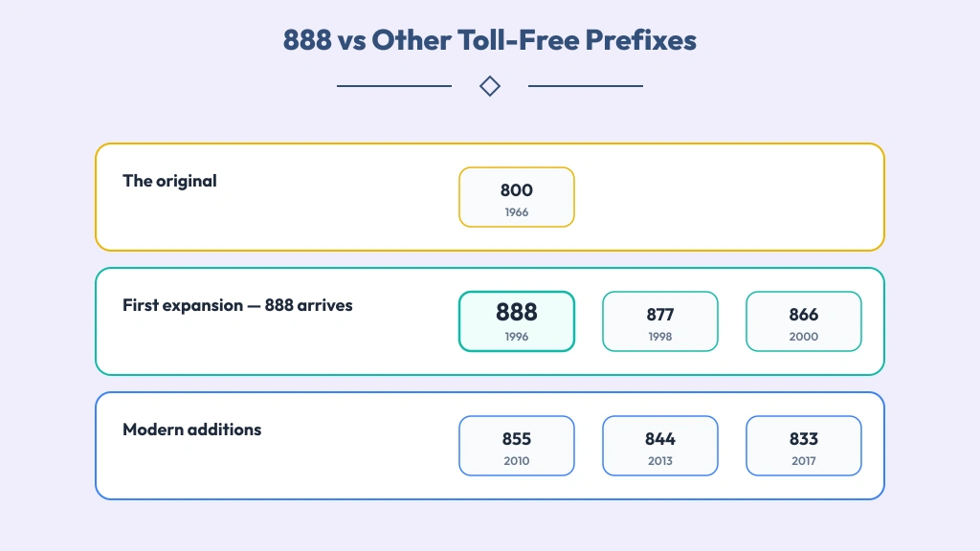Select the 800 prefix card from 1966
This screenshot has width=980, height=551.
pyautogui.click(x=516, y=197)
